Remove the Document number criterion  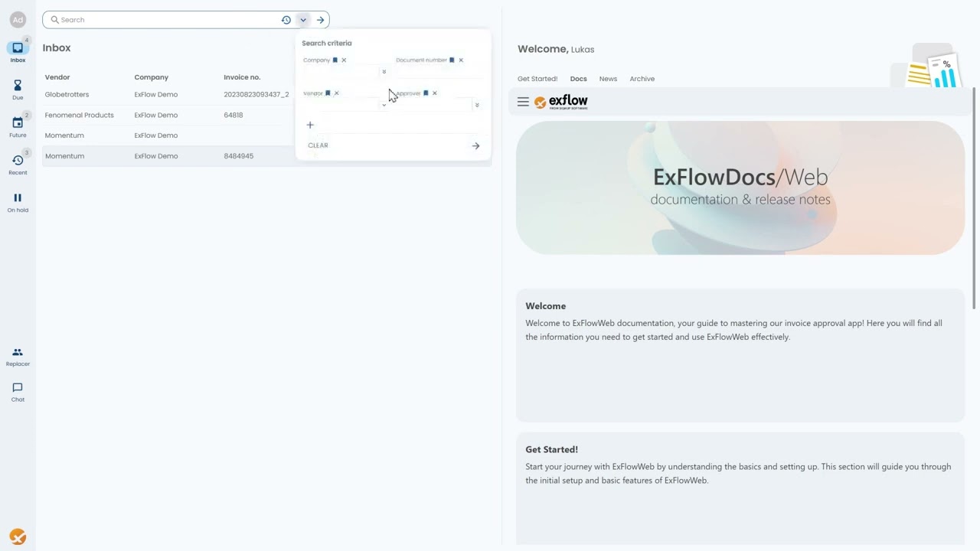(x=461, y=60)
